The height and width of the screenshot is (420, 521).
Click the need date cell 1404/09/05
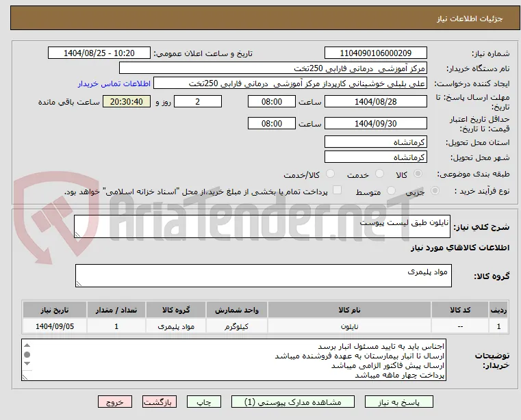(x=55, y=326)
